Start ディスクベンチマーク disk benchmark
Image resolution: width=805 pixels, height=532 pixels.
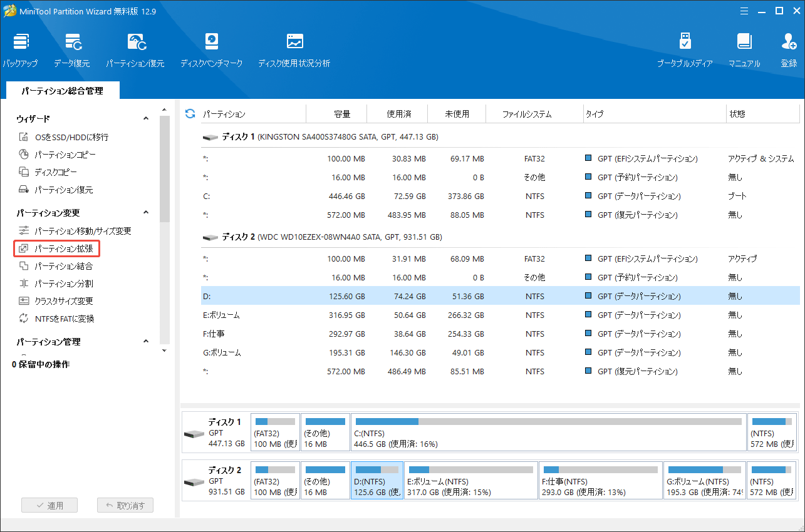(x=211, y=50)
